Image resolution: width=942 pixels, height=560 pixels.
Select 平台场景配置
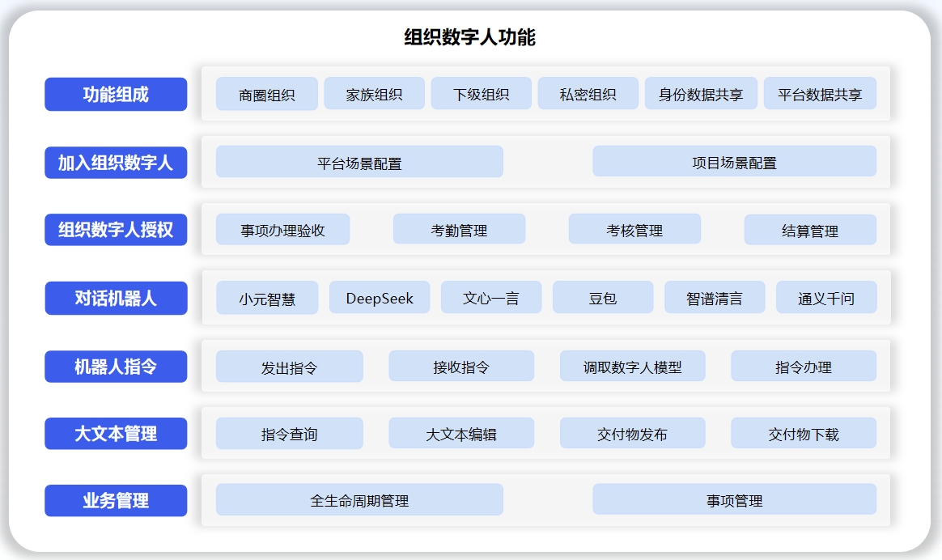pyautogui.click(x=359, y=162)
